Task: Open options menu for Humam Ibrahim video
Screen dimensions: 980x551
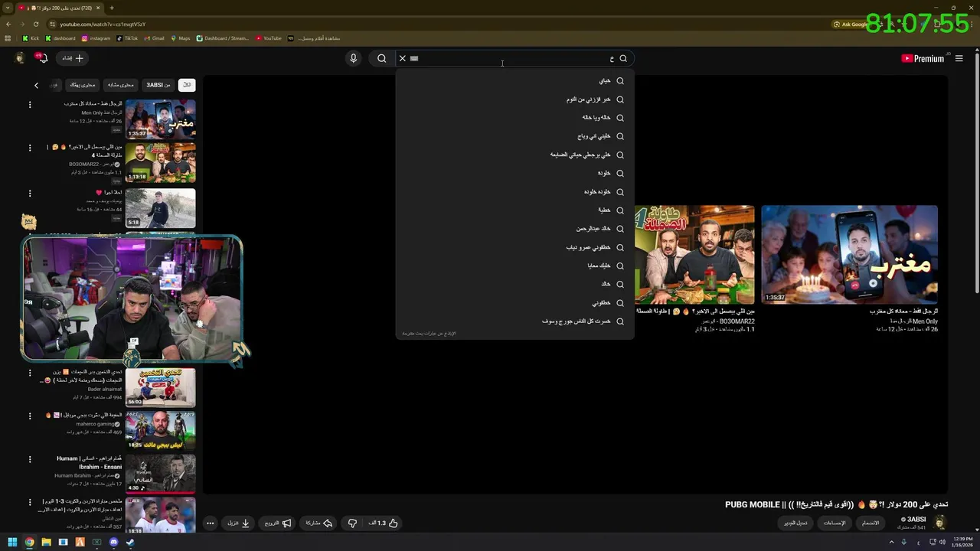Action: [x=30, y=459]
